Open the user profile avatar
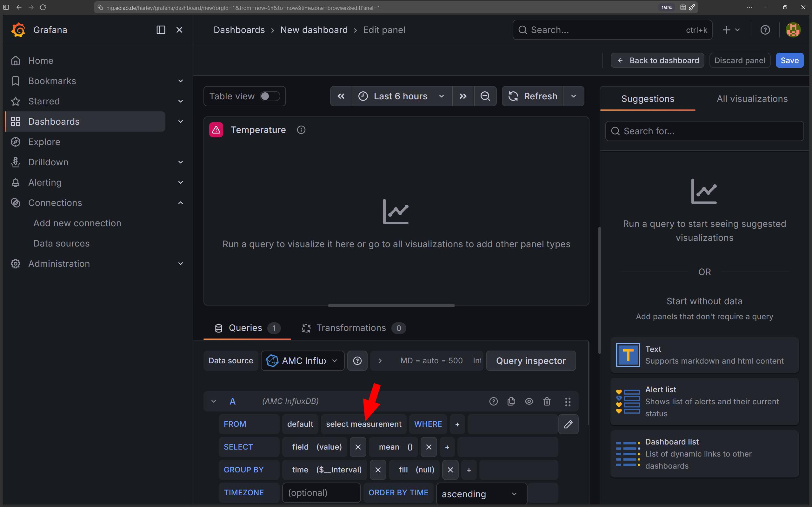812x507 pixels. [x=793, y=30]
